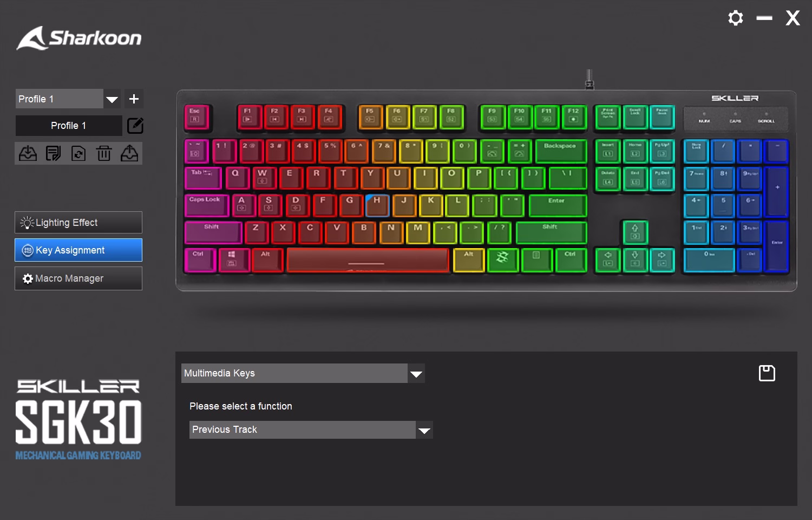Click the export profile icon

tap(129, 154)
